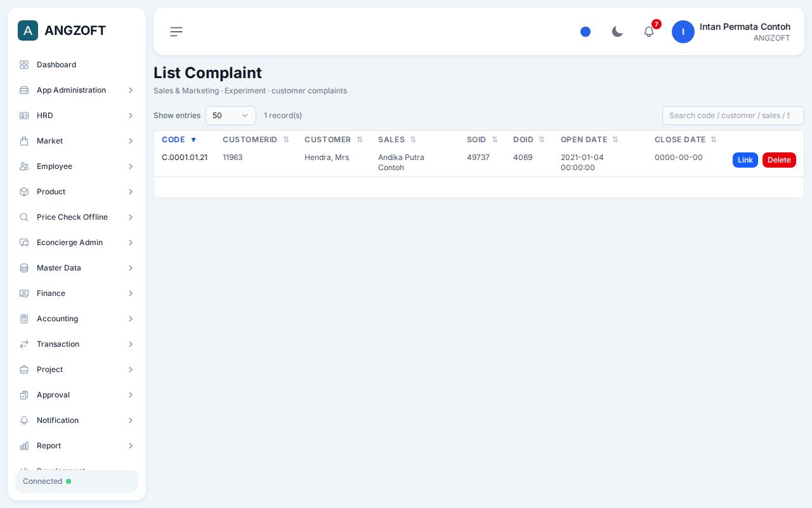Viewport: 812px width, 508px height.
Task: Click the Employee people icon
Action: coord(24,166)
